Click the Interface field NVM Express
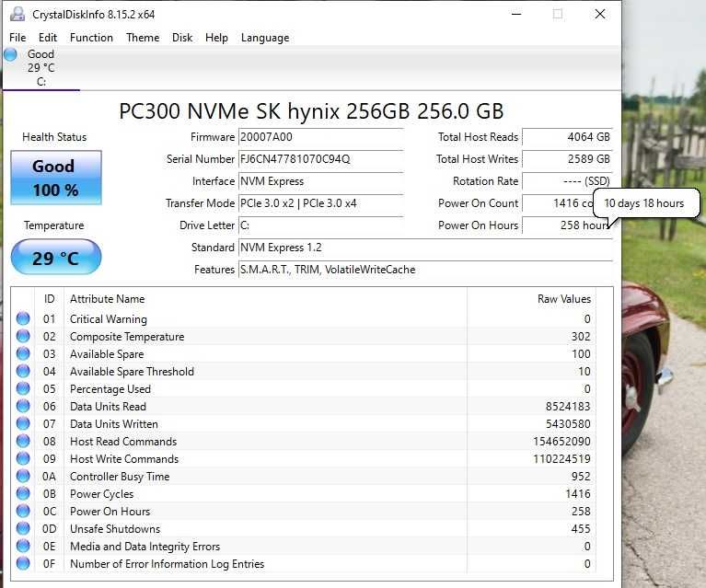 click(320, 181)
